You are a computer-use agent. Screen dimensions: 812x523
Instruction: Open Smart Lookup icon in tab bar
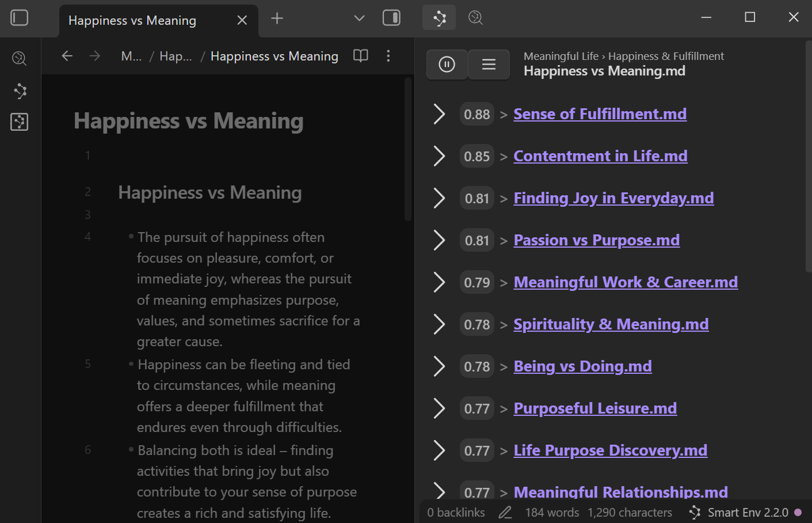475,18
